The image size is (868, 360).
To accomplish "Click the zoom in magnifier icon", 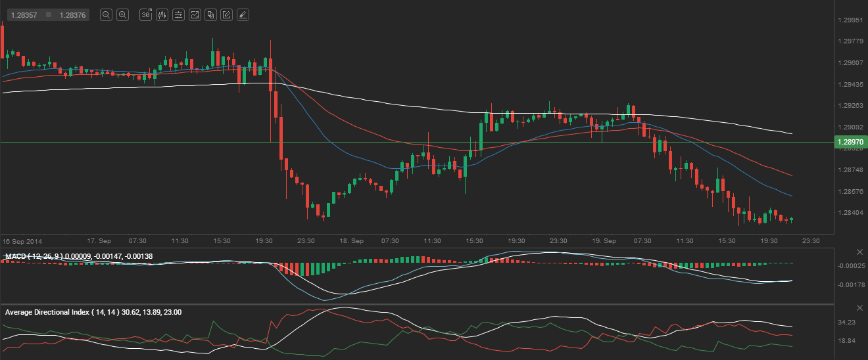I will (x=122, y=14).
